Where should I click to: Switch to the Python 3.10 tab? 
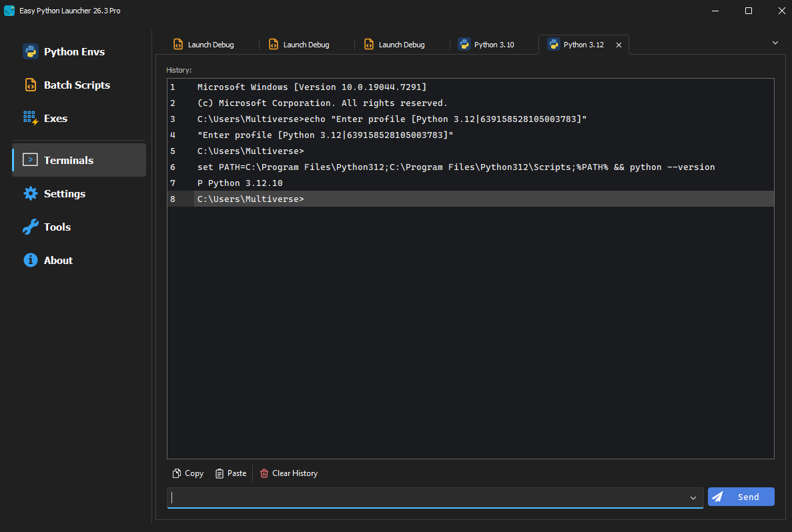pos(494,45)
